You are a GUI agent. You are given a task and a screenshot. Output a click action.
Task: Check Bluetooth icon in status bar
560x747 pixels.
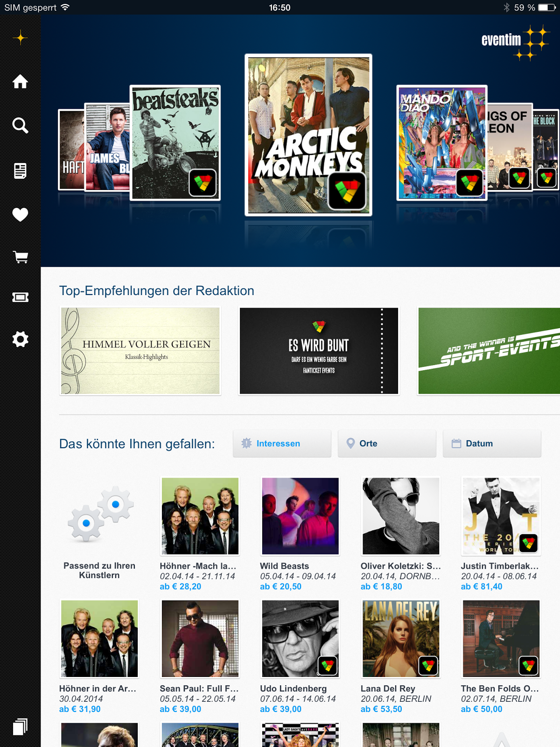pyautogui.click(x=506, y=7)
